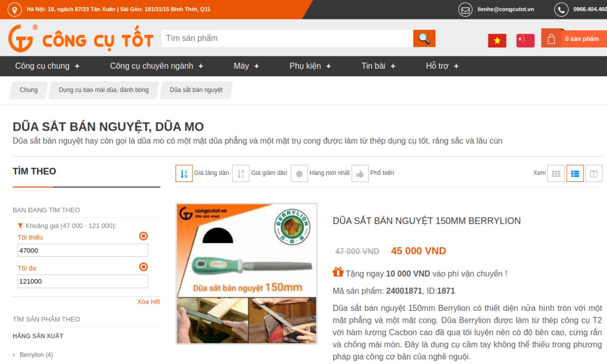This screenshot has width=607, height=364.
Task: Expand the Tin bài menu
Action: (x=378, y=66)
